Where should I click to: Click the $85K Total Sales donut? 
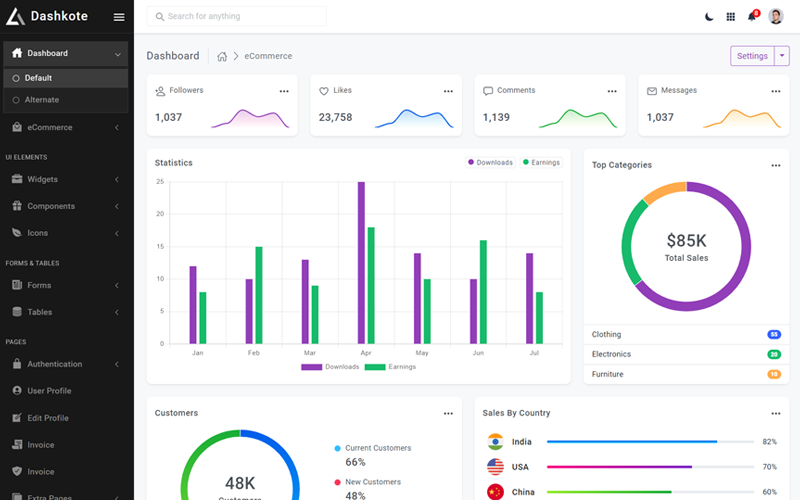(686, 247)
